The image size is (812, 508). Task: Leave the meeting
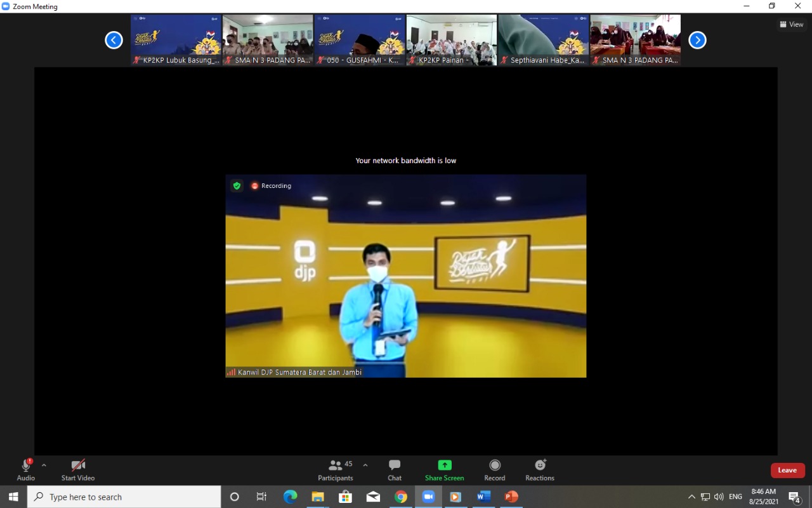point(787,470)
